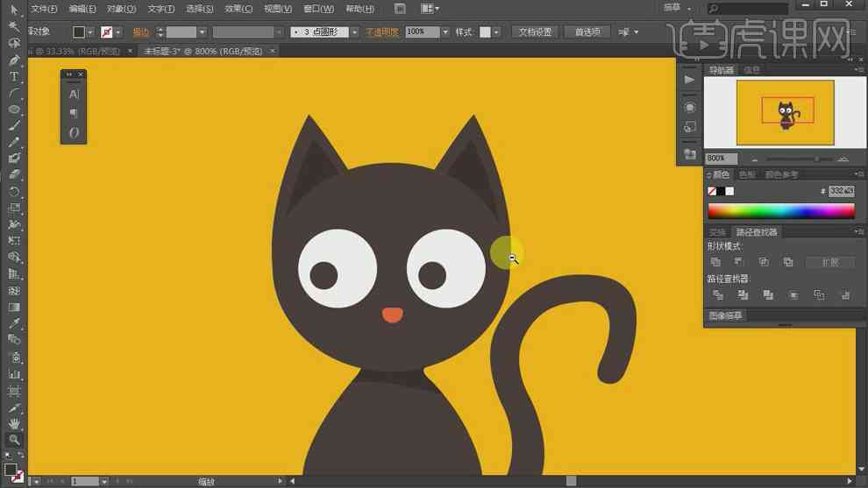Select the Zoom magnifier tool
The height and width of the screenshot is (488, 868).
pos(14,441)
